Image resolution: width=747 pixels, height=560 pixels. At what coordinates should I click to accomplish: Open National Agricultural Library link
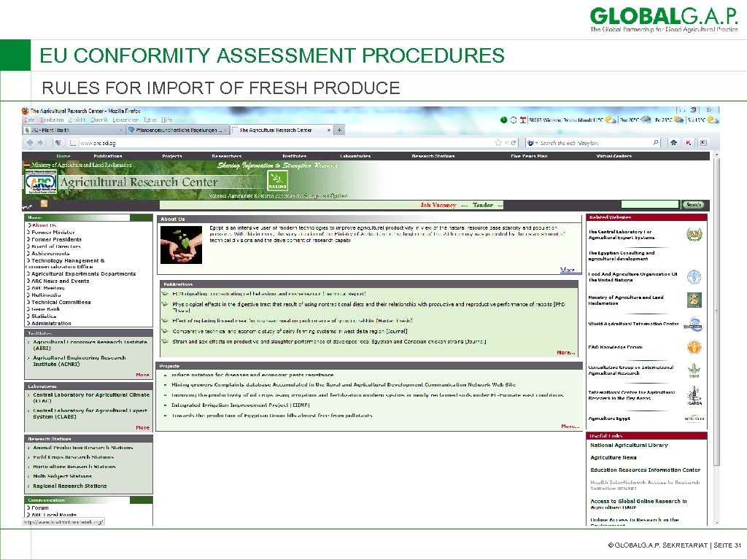click(629, 446)
